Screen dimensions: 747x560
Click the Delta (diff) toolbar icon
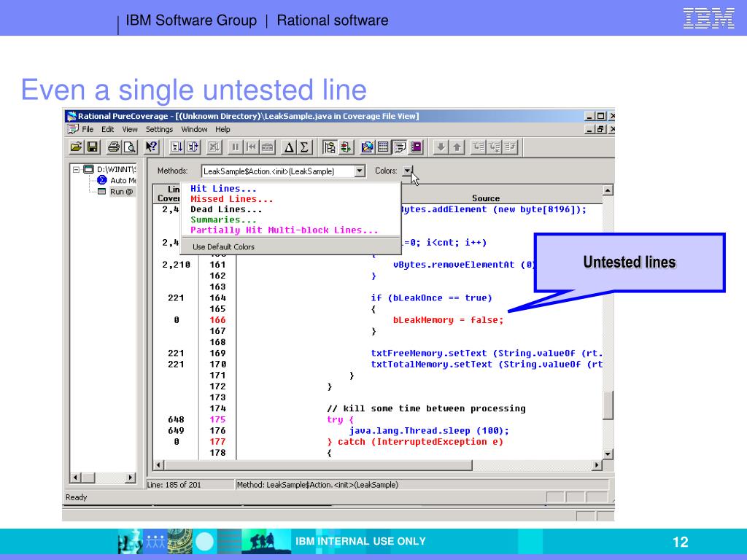click(x=289, y=147)
